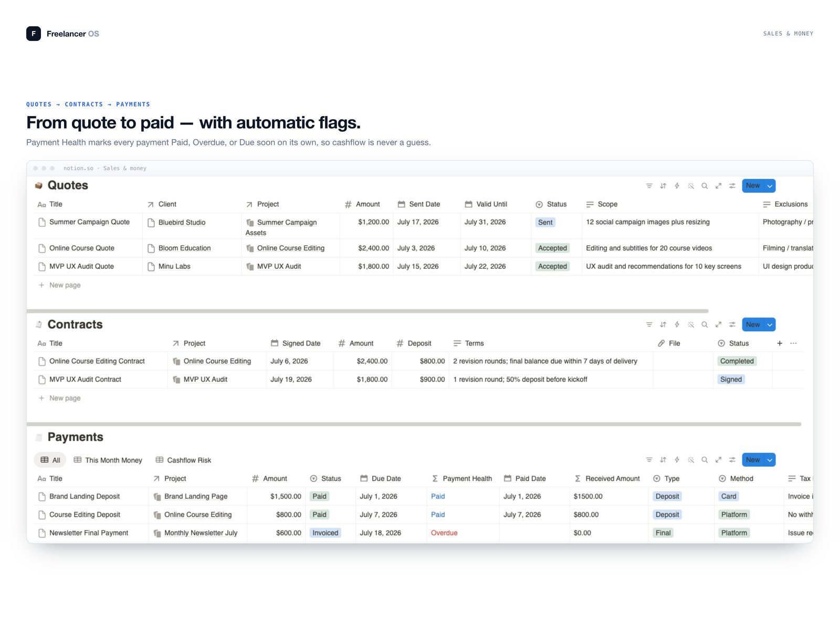Screen dimensions: 840x630
Task: Click the search icon in Quotes toolbar
Action: click(x=705, y=186)
